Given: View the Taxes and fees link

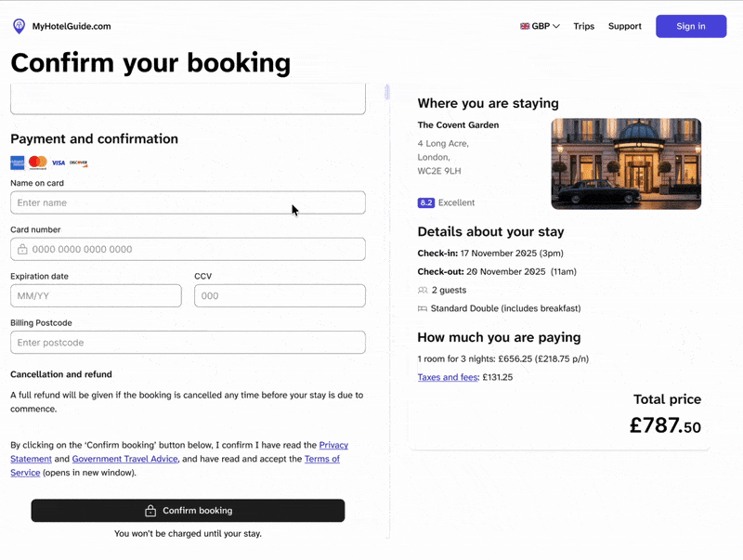Looking at the screenshot, I should pos(447,378).
